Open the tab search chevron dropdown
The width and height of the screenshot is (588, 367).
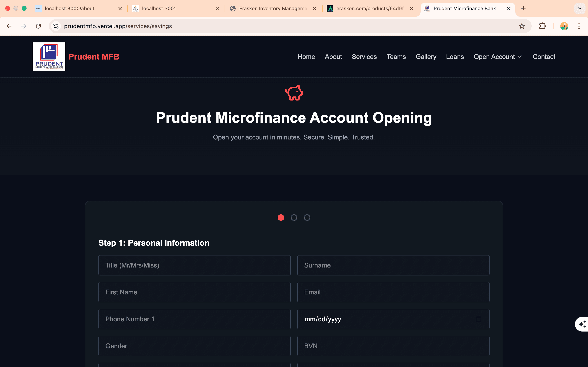click(x=579, y=9)
